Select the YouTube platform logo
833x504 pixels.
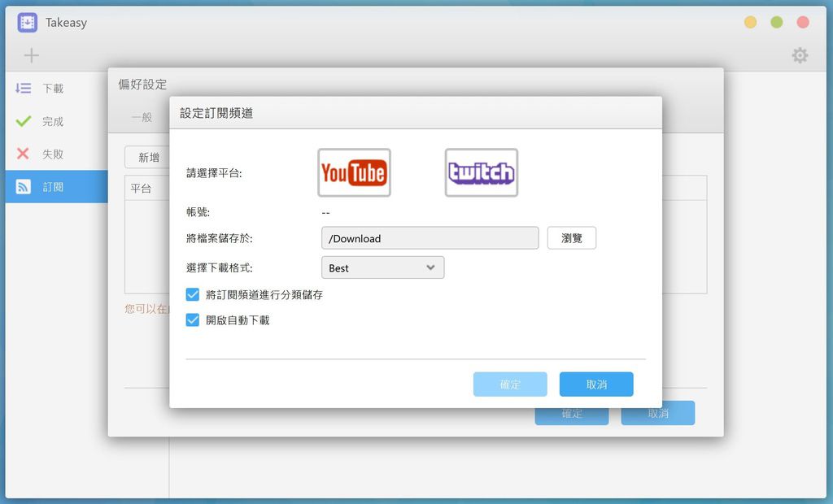point(354,172)
